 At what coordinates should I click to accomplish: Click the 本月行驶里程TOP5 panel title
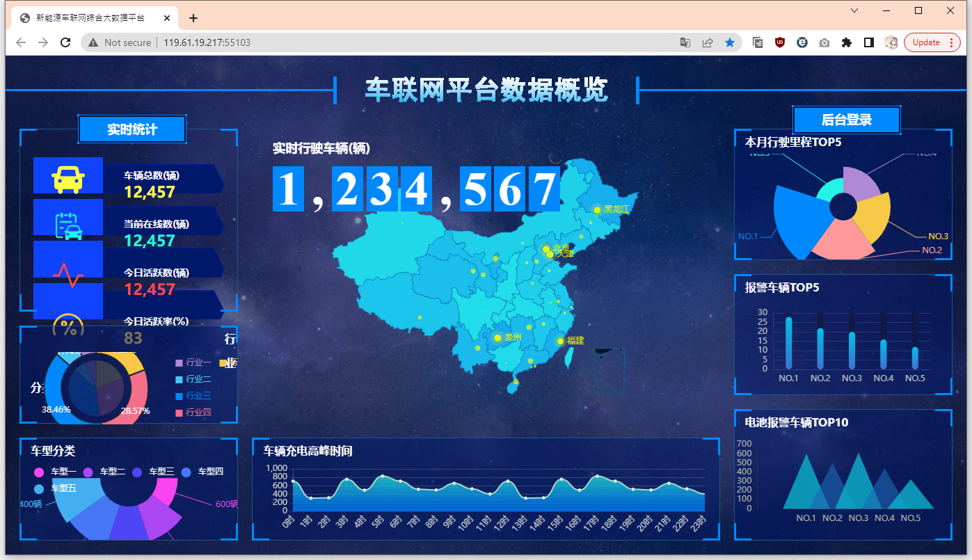[x=793, y=142]
